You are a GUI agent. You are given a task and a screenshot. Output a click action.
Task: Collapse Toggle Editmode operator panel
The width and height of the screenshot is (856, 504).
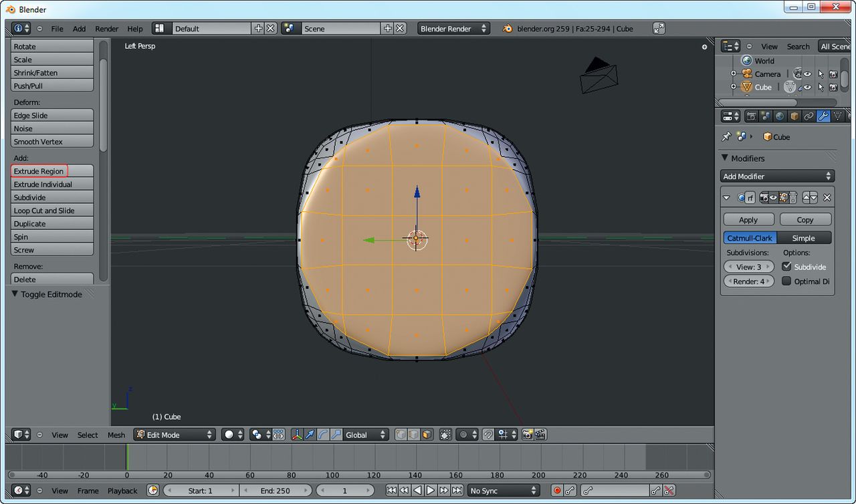15,294
